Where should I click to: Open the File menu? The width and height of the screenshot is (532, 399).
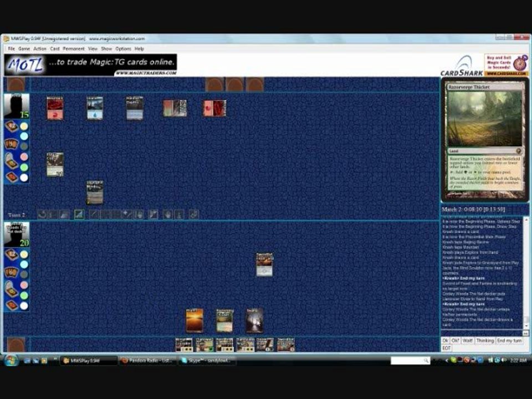coord(11,49)
